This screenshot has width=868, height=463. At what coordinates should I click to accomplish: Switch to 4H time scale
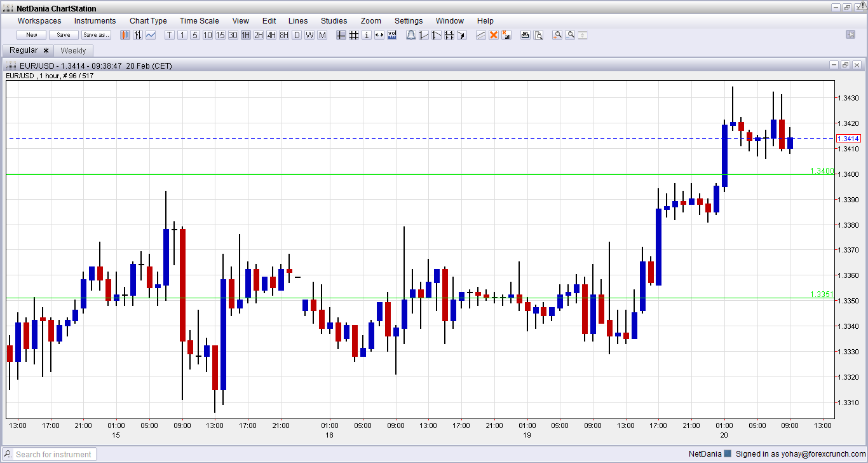pos(271,35)
